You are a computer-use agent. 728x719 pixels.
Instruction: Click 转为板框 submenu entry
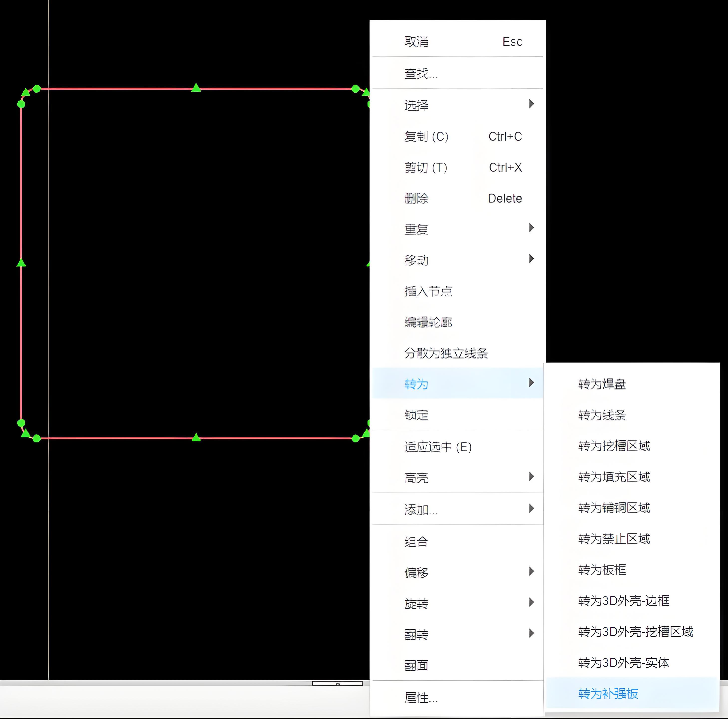tap(602, 570)
